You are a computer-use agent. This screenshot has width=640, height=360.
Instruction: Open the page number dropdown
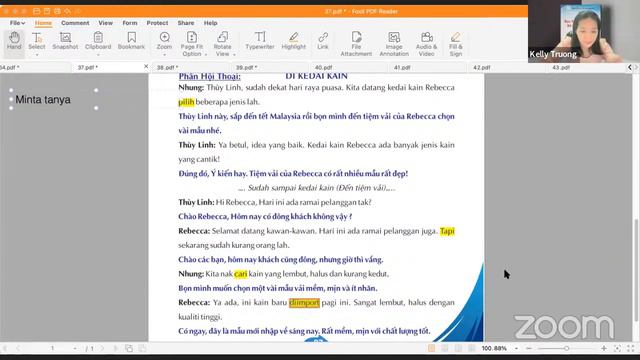pos(75,349)
